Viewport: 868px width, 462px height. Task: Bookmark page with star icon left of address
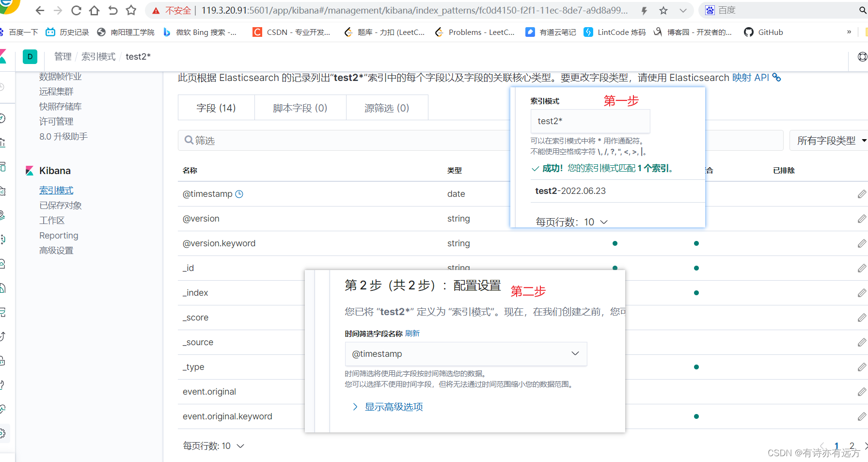131,10
